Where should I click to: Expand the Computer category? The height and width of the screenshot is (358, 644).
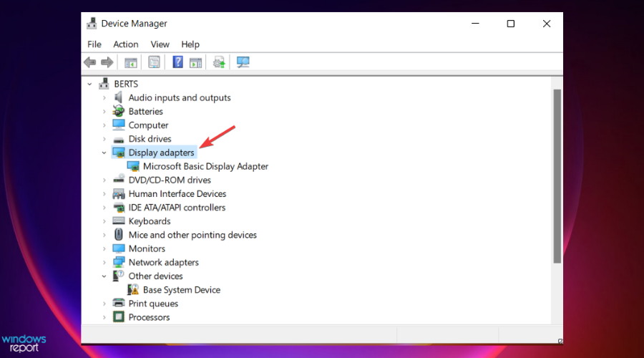[104, 125]
